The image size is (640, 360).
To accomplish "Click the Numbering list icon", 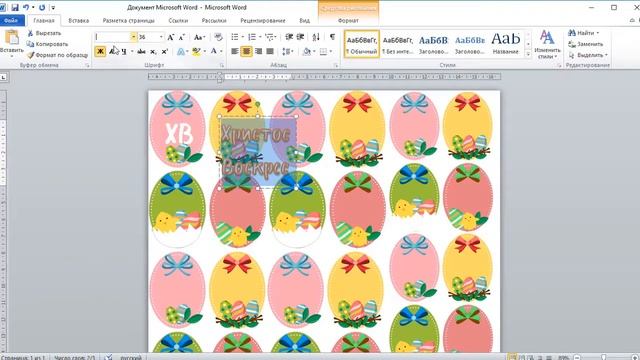I will coord(252,37).
